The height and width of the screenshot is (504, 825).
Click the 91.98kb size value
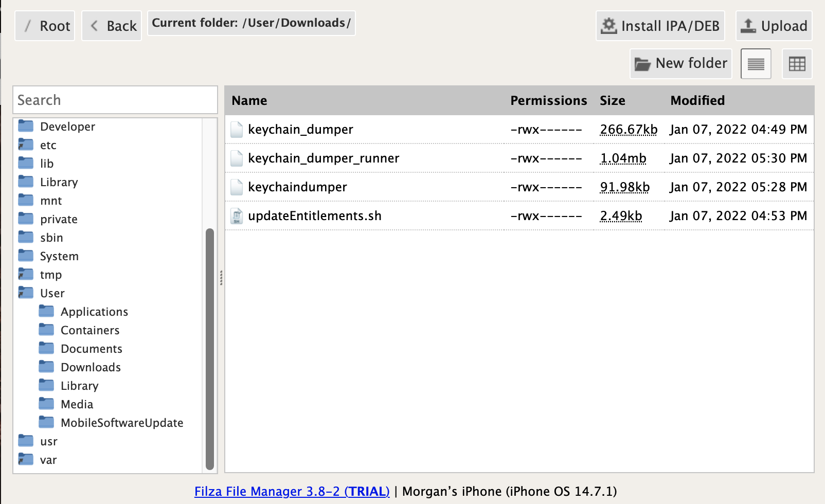coord(625,187)
